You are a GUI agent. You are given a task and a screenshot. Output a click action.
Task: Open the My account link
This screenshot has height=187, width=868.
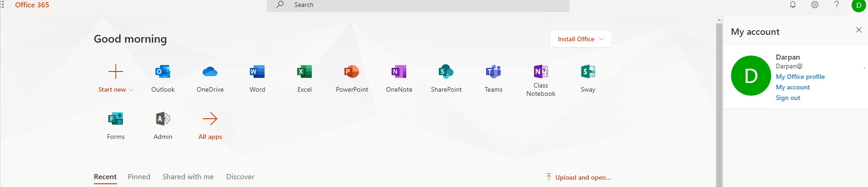[793, 87]
